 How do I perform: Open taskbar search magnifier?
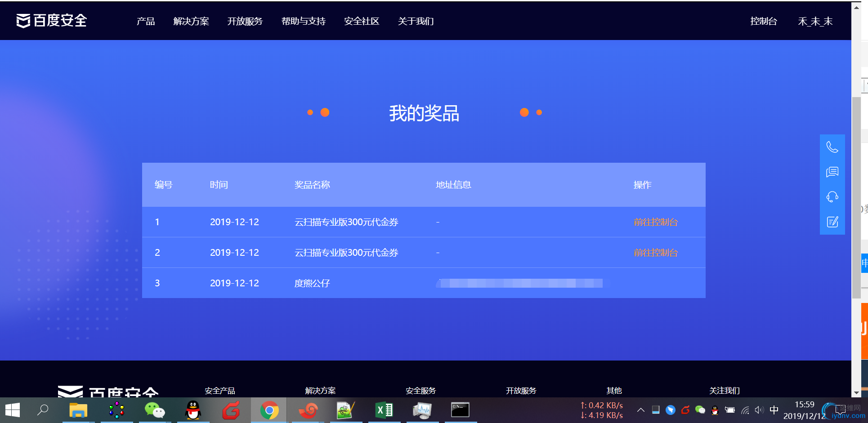point(43,410)
